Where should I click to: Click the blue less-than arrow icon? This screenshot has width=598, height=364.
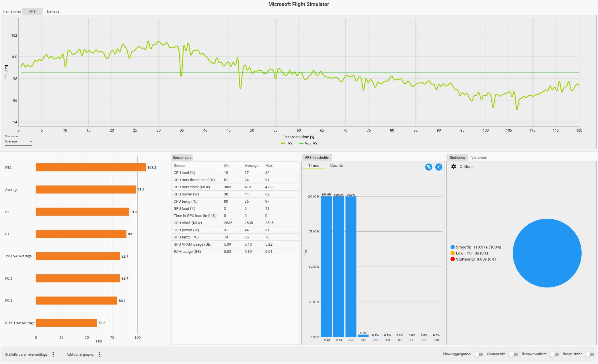439,167
